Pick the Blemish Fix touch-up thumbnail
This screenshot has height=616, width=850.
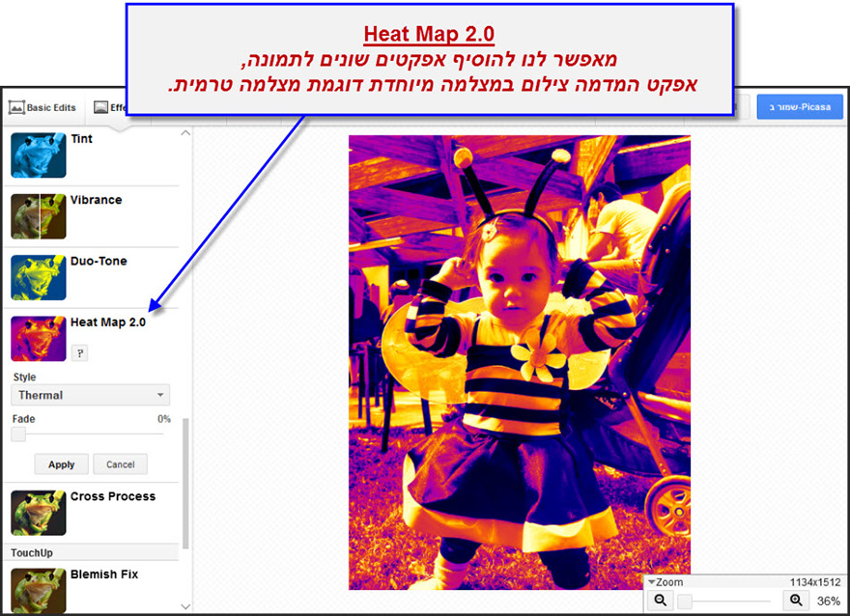[x=39, y=589]
